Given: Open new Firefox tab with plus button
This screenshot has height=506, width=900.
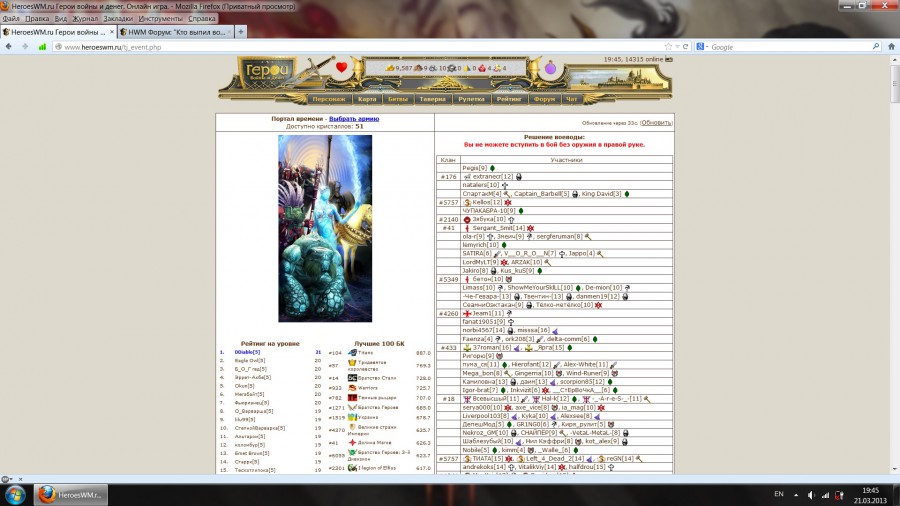Looking at the screenshot, I should [x=240, y=32].
